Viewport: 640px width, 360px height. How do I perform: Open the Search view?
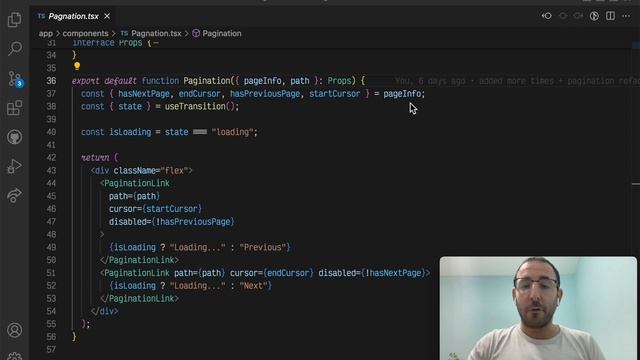pyautogui.click(x=14, y=49)
